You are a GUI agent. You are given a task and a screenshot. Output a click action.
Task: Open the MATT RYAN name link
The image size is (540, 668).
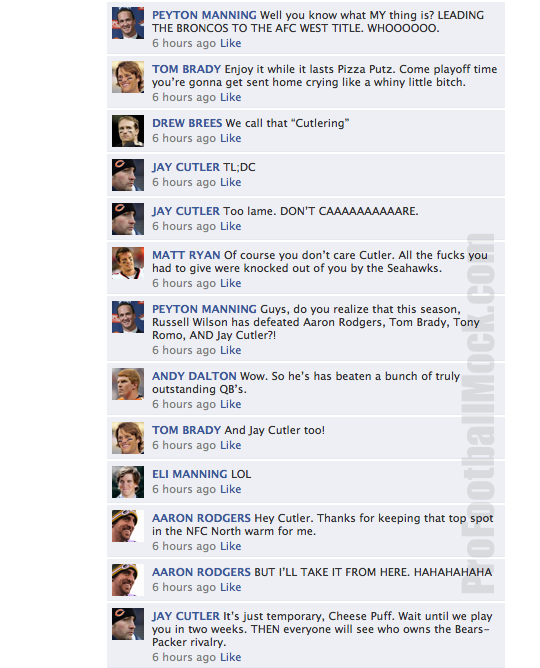(x=186, y=255)
